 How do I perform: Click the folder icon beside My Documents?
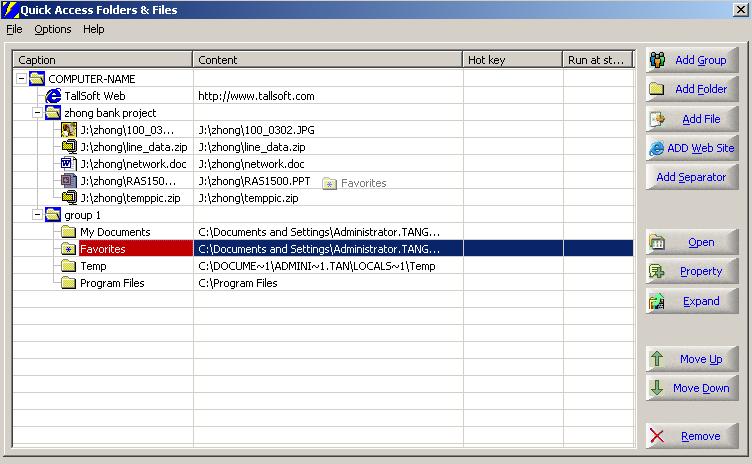(x=69, y=232)
